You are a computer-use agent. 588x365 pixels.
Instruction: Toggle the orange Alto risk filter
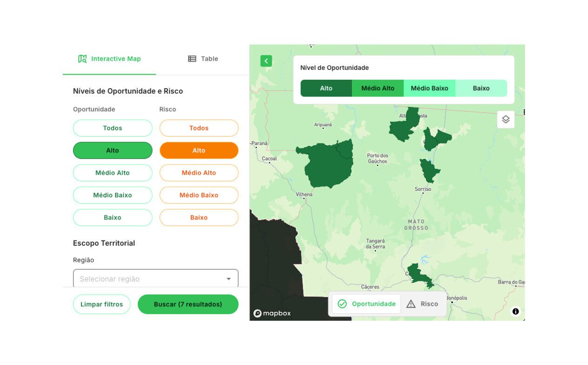pos(199,151)
